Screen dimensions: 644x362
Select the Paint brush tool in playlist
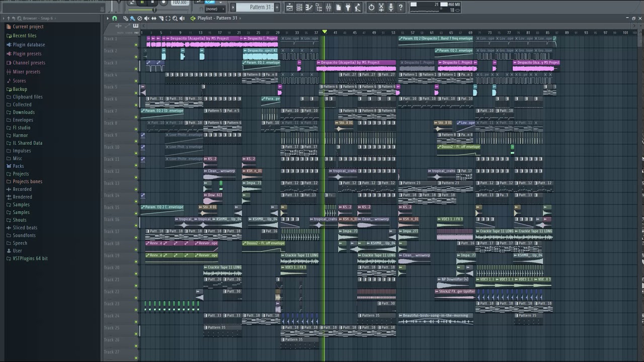(133, 18)
